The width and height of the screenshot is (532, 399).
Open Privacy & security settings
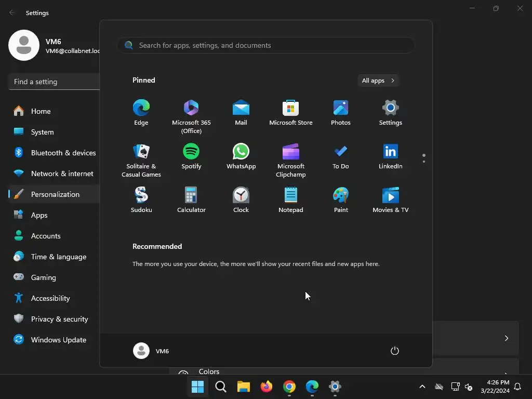tap(54, 319)
